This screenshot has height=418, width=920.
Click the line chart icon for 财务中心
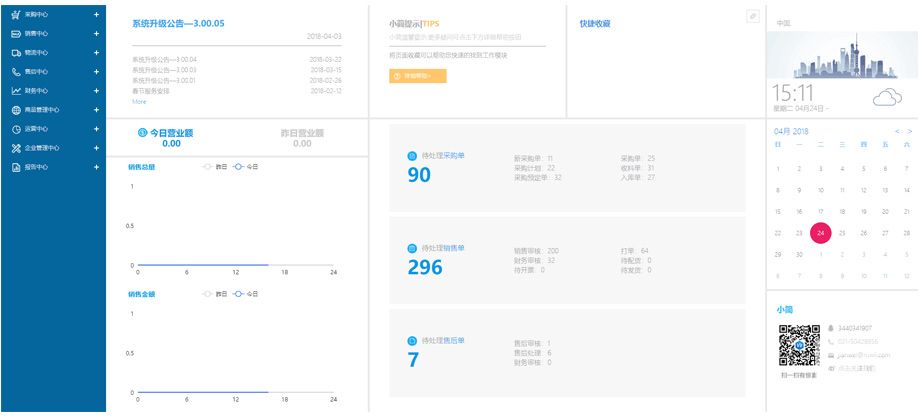(x=16, y=91)
